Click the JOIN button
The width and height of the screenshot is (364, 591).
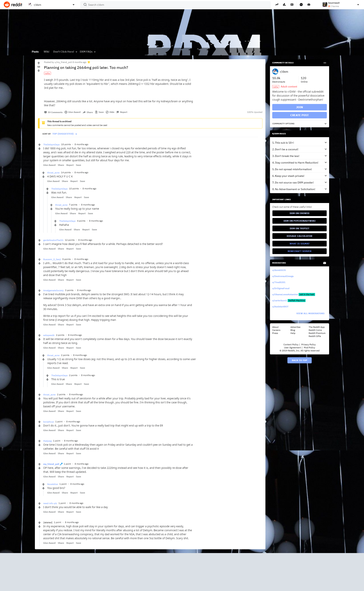(300, 107)
